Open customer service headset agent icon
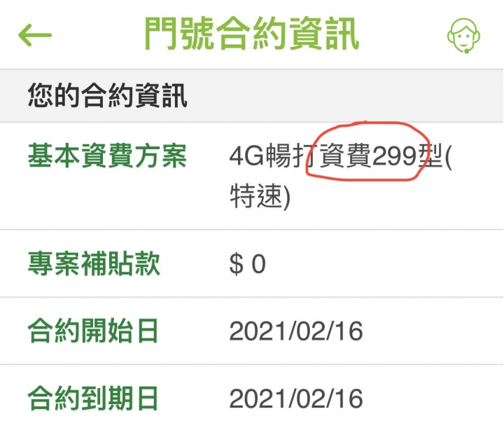 [463, 36]
